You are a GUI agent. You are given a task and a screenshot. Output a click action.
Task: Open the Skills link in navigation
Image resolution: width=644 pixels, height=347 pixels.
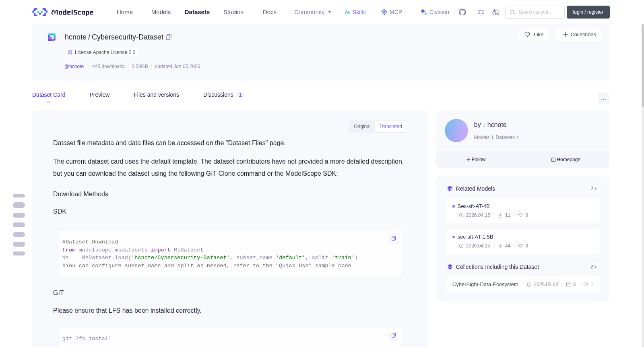[355, 12]
